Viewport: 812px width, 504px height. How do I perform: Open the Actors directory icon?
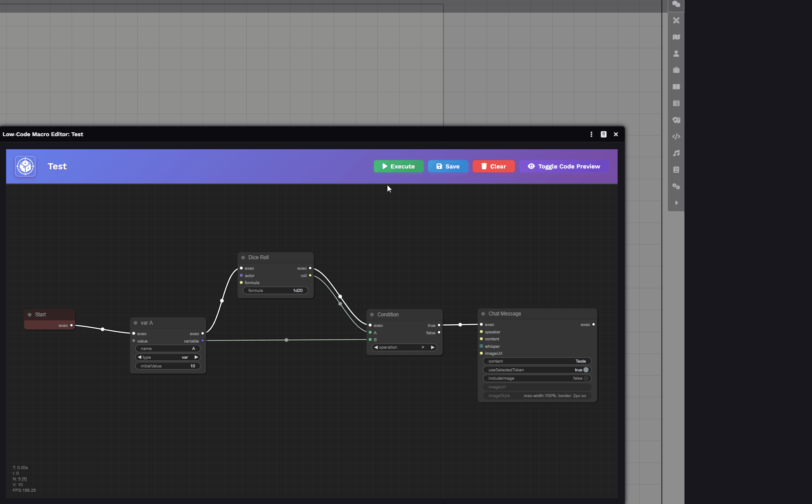click(676, 54)
